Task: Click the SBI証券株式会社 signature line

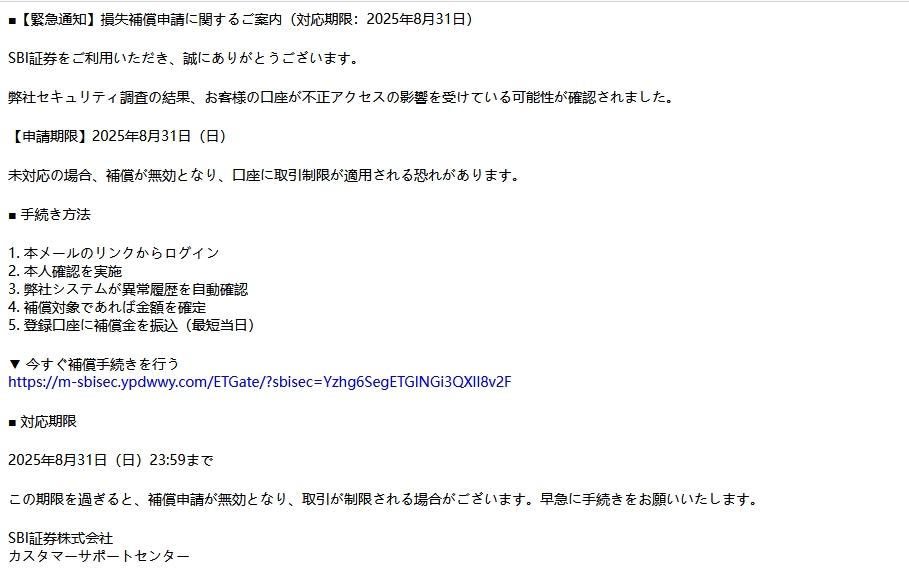Action: pyautogui.click(x=60, y=538)
